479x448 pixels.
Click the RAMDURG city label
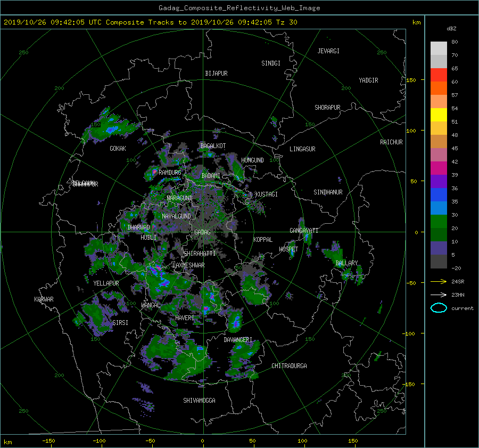coord(170,173)
